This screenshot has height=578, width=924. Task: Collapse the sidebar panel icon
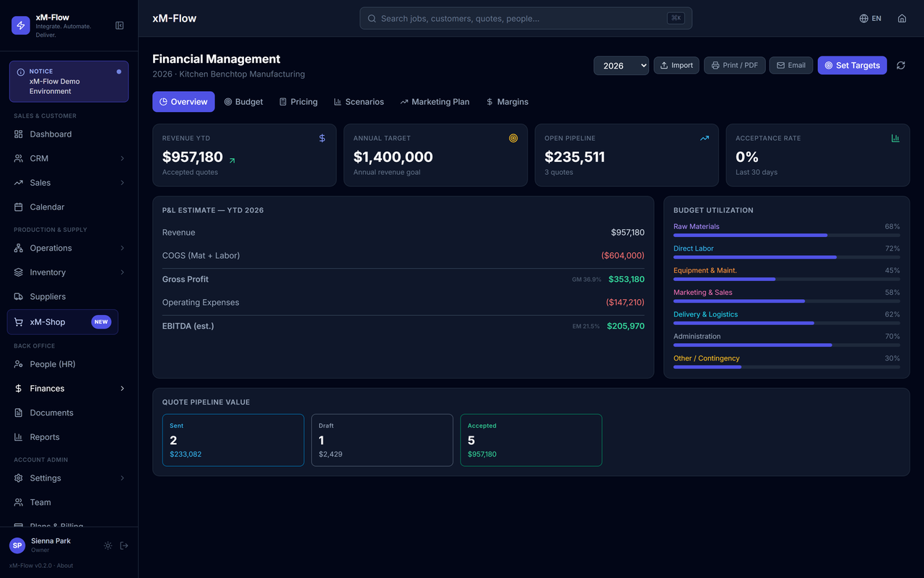click(x=120, y=25)
